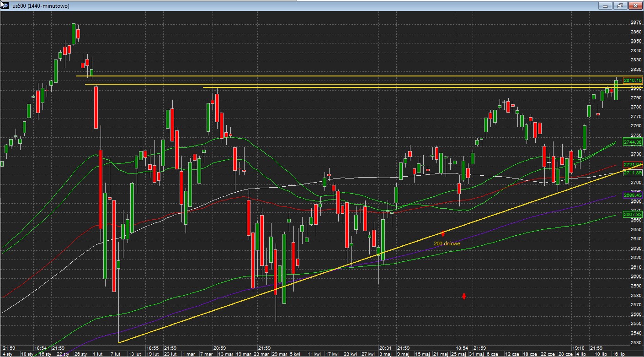
Task: Select the '200 dniowe' text annotation
Action: (x=447, y=243)
